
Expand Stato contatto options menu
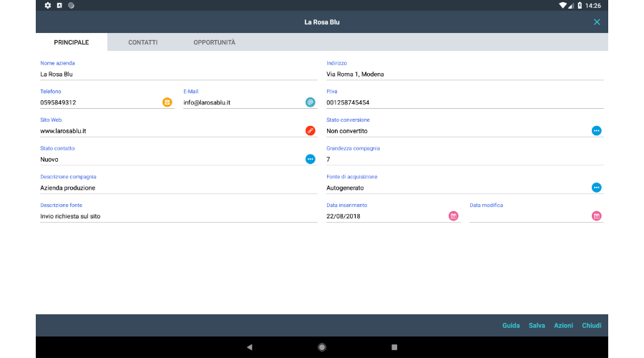[310, 159]
